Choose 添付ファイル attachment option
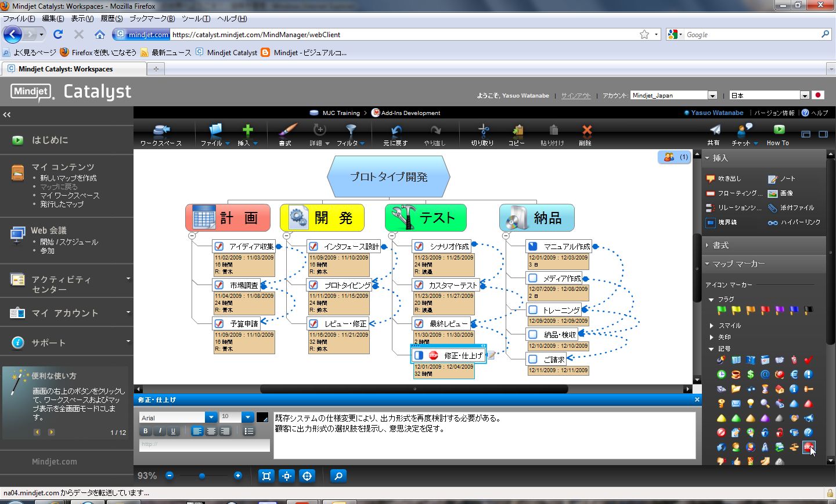836x504 pixels. [791, 208]
